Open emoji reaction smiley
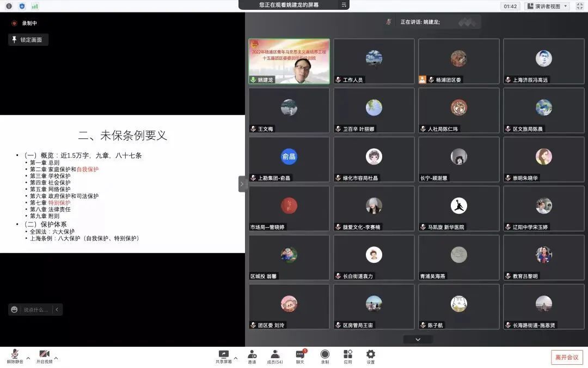The width and height of the screenshot is (588, 368). (x=14, y=310)
